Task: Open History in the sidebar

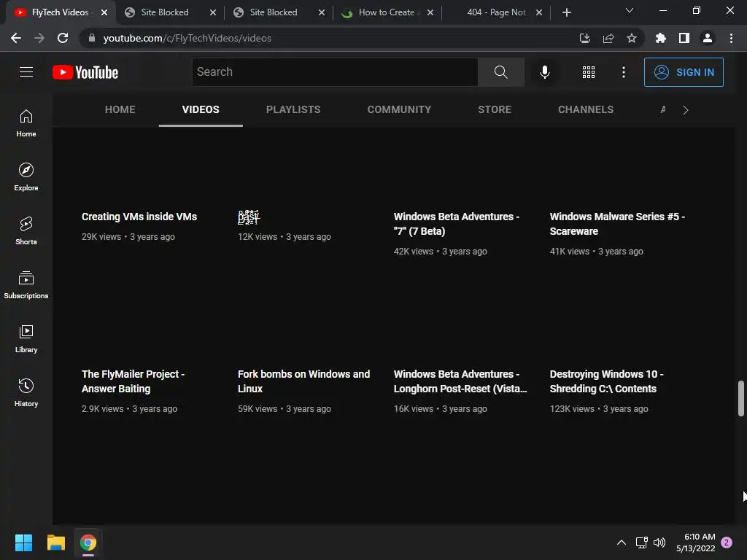Action: [x=26, y=392]
